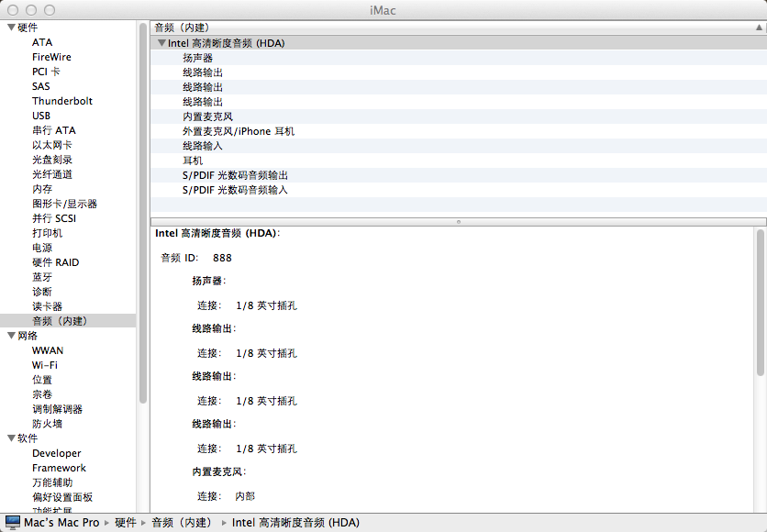Click the split divider handle between the panes
The image size is (767, 532).
click(x=458, y=221)
